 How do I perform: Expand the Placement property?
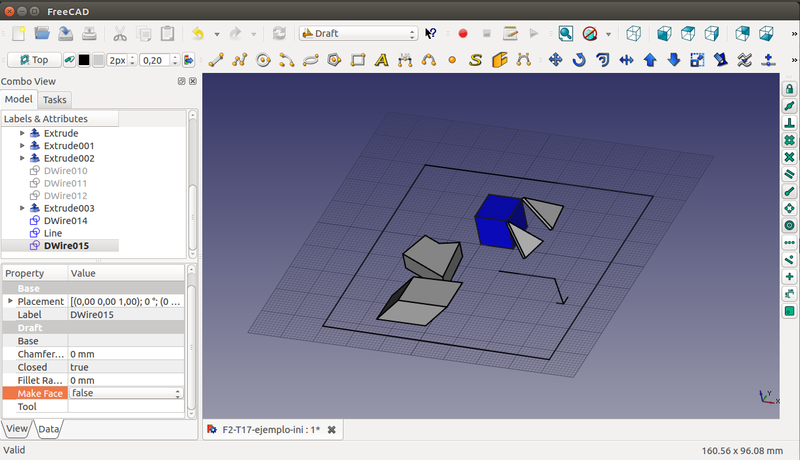point(11,301)
